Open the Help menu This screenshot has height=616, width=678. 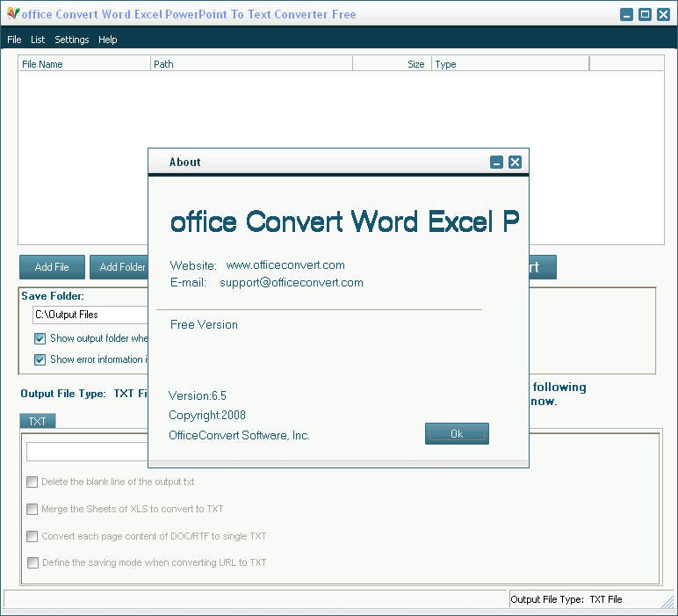coord(108,40)
